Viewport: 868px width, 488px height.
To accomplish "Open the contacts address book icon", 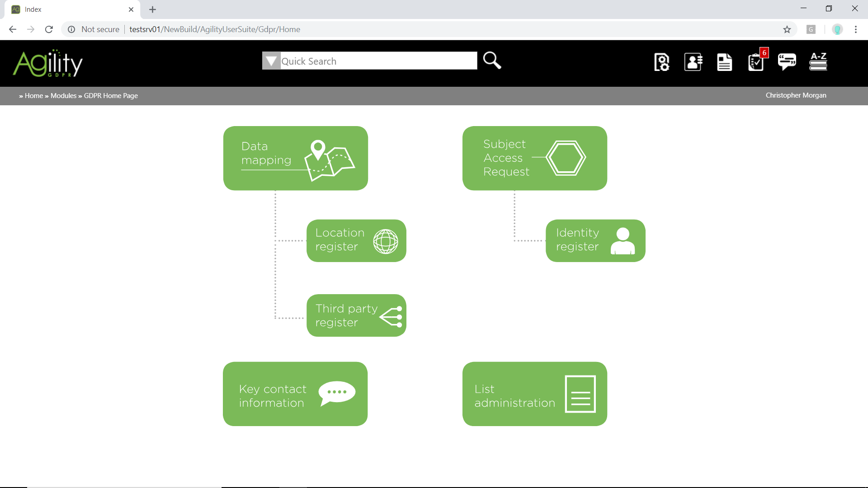I will (x=693, y=62).
